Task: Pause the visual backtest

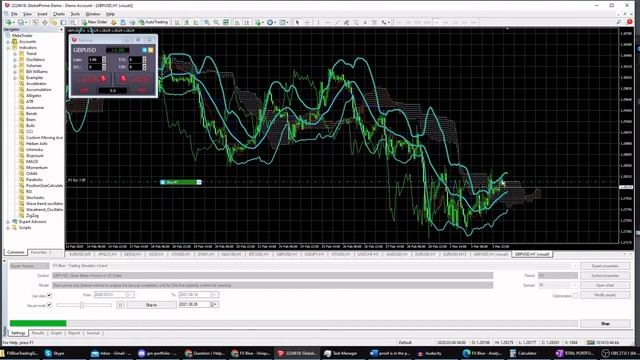Action: click(120, 305)
